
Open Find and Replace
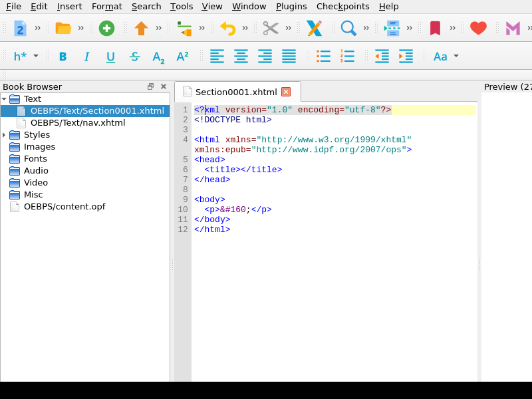[x=348, y=29]
